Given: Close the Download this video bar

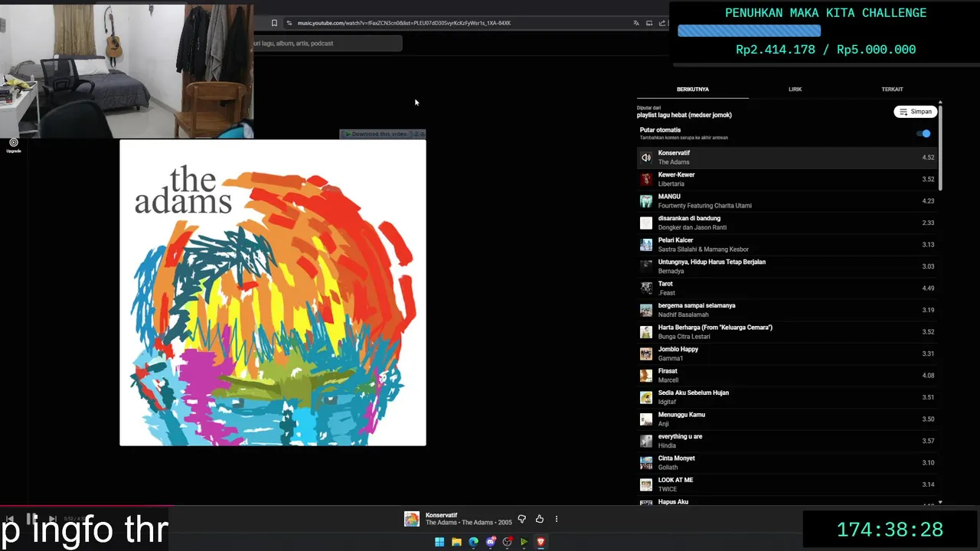Looking at the screenshot, I should click(x=422, y=134).
